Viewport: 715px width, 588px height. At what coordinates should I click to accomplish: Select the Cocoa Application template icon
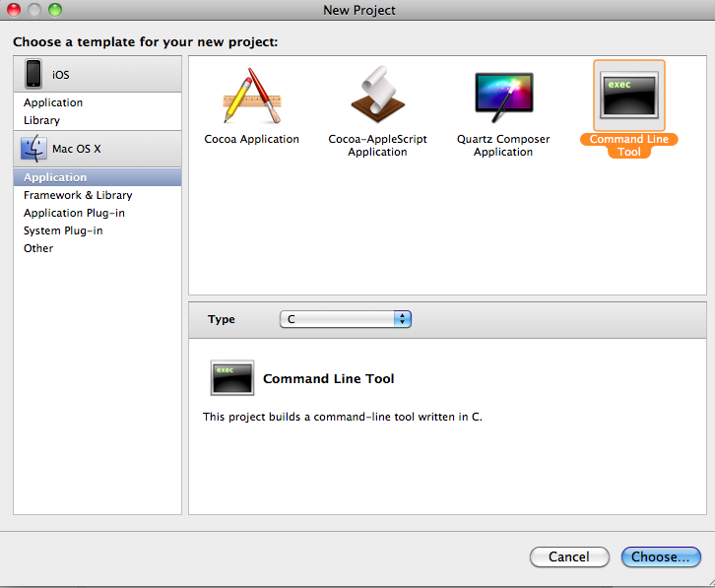tap(252, 96)
